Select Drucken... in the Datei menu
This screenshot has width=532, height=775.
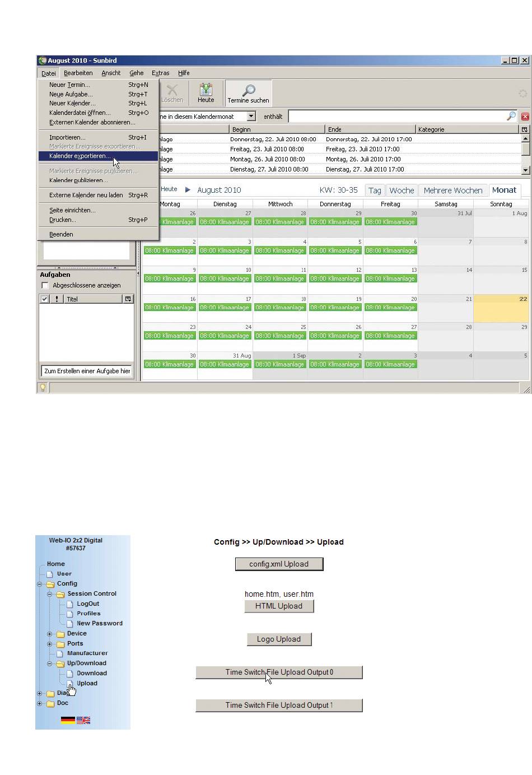point(98,220)
